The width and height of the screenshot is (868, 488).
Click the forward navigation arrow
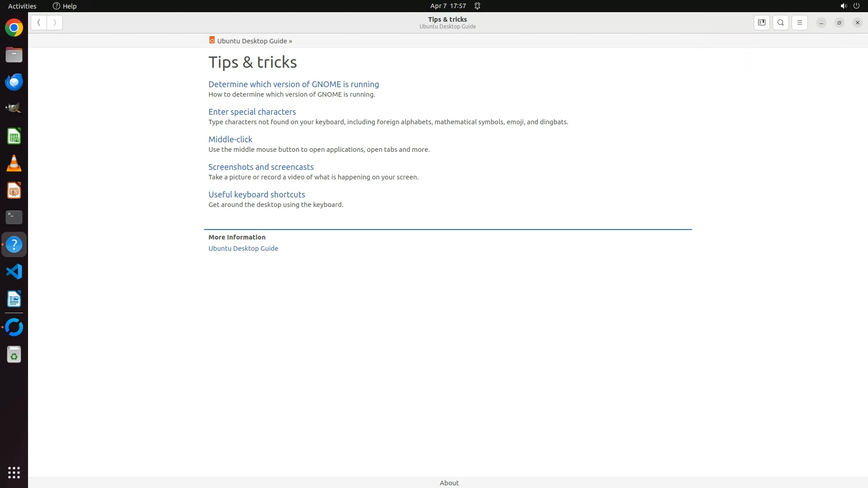(x=55, y=23)
